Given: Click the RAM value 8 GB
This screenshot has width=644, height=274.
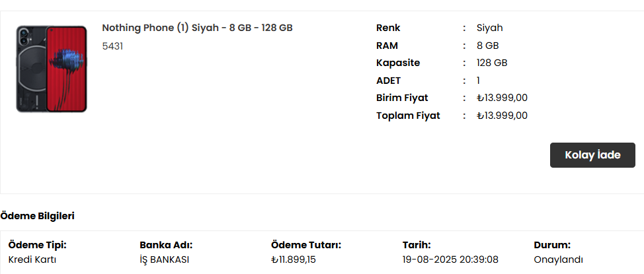Looking at the screenshot, I should click(487, 46).
